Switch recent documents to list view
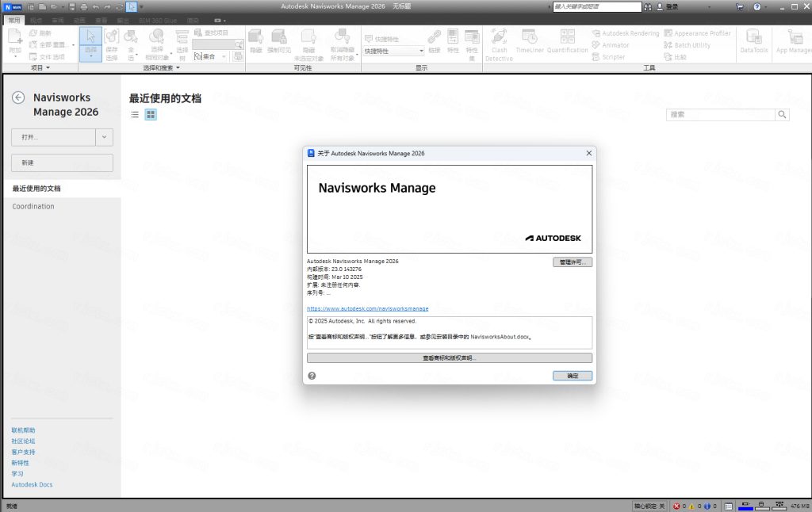Viewport: 812px width, 512px height. [134, 113]
